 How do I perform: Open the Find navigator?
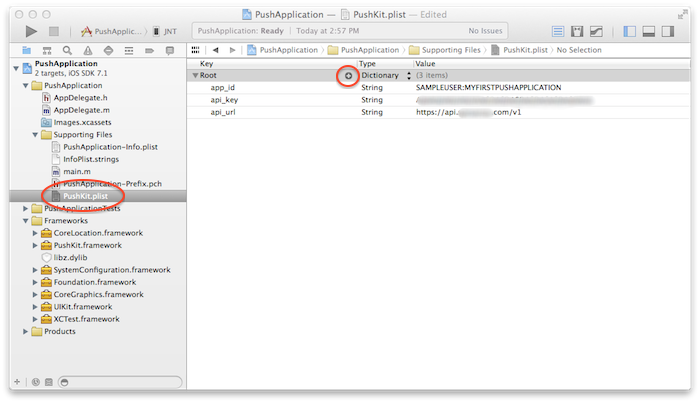67,50
